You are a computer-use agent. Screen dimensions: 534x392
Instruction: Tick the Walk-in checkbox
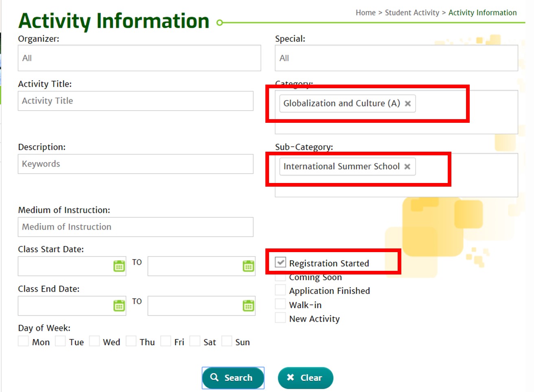point(280,304)
